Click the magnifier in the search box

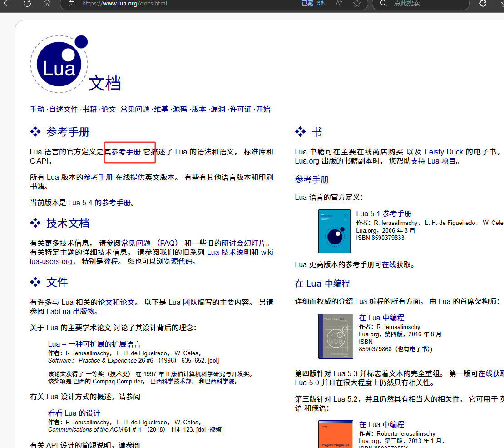[383, 4]
